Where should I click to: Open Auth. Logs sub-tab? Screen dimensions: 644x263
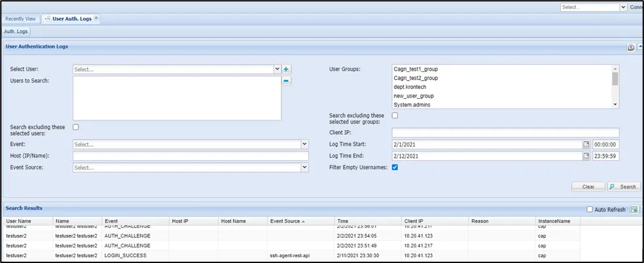pos(16,31)
